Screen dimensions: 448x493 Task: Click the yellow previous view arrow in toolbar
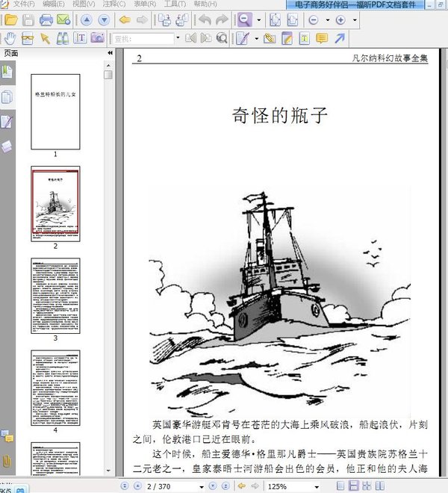point(125,20)
